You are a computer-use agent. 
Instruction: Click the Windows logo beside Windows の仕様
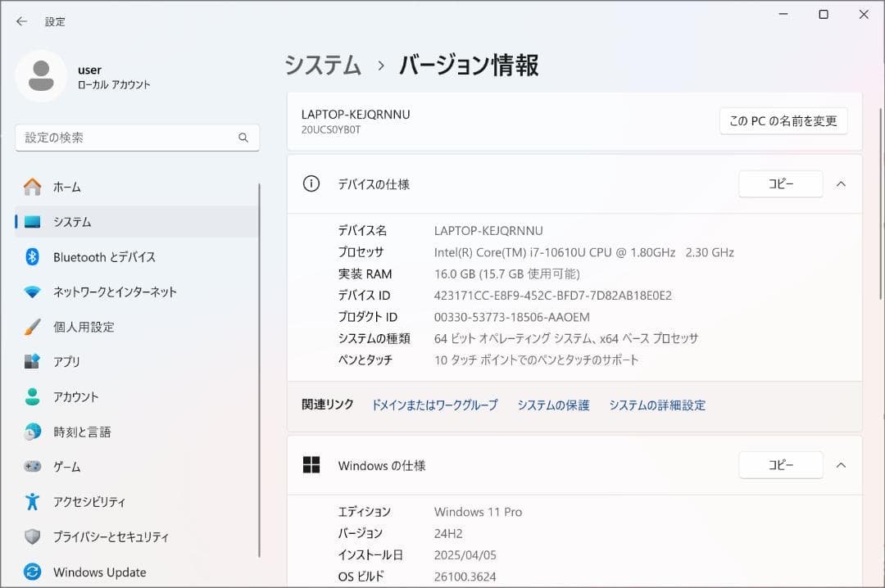click(x=311, y=465)
